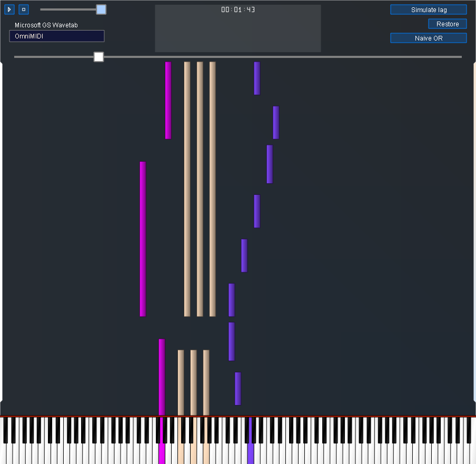The height and width of the screenshot is (464, 476).
Task: Click the Play button
Action: tap(9, 9)
